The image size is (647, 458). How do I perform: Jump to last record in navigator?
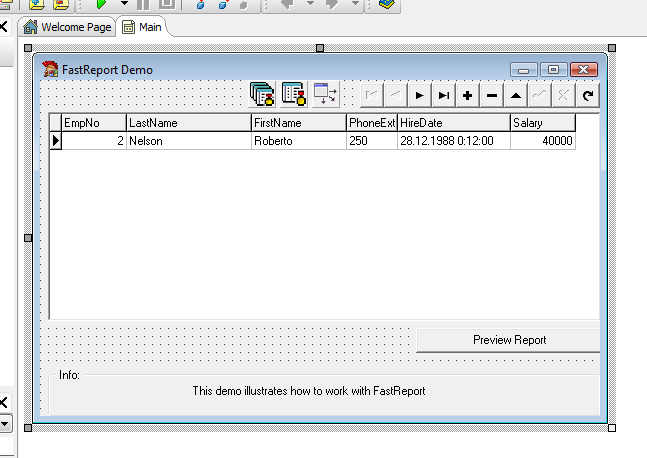(443, 95)
